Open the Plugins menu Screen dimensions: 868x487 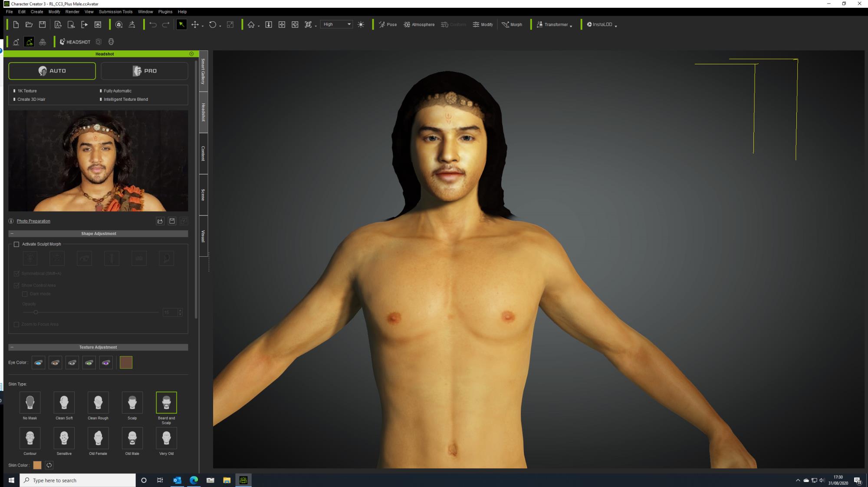[x=165, y=12]
